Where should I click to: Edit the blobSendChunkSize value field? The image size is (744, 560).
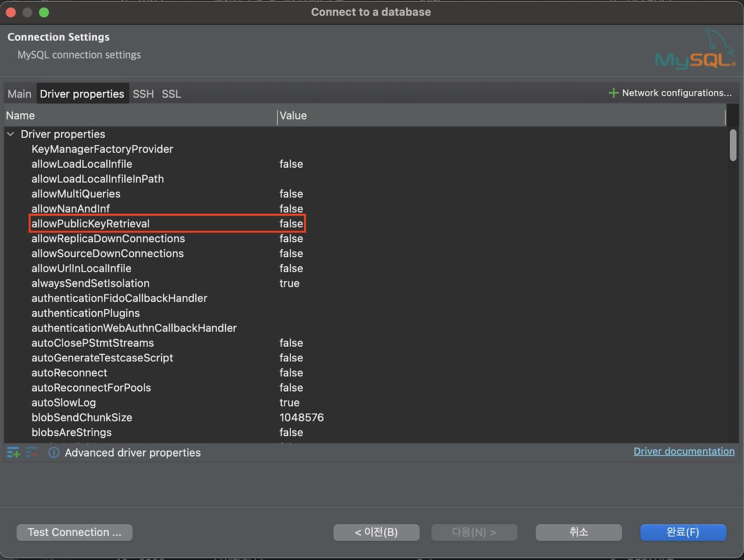(x=302, y=417)
